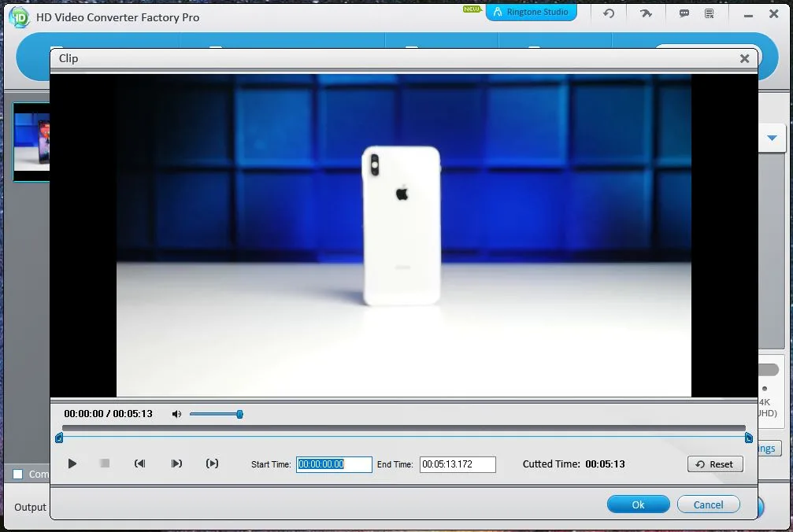Click the Cutted Time value 00:05:13
Viewport: 793px width, 532px height.
(605, 464)
